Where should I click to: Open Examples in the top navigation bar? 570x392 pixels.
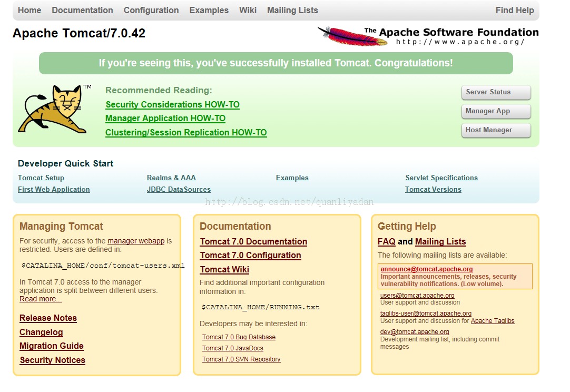209,10
